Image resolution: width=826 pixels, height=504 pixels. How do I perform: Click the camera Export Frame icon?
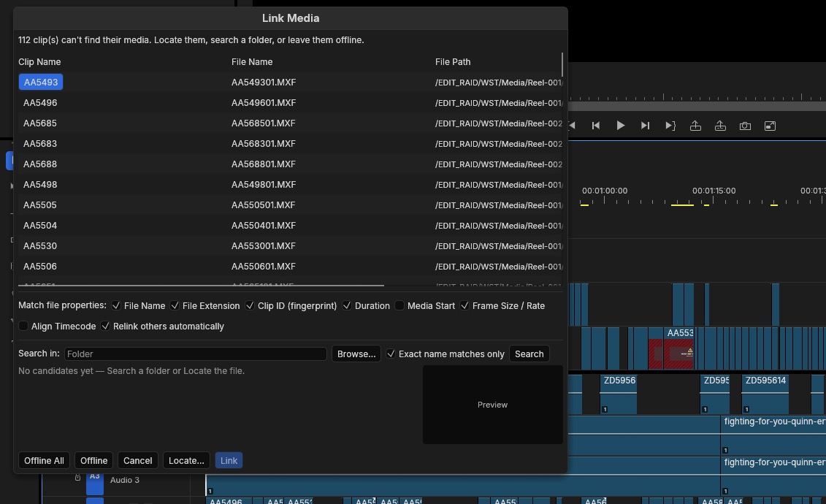[x=745, y=126]
